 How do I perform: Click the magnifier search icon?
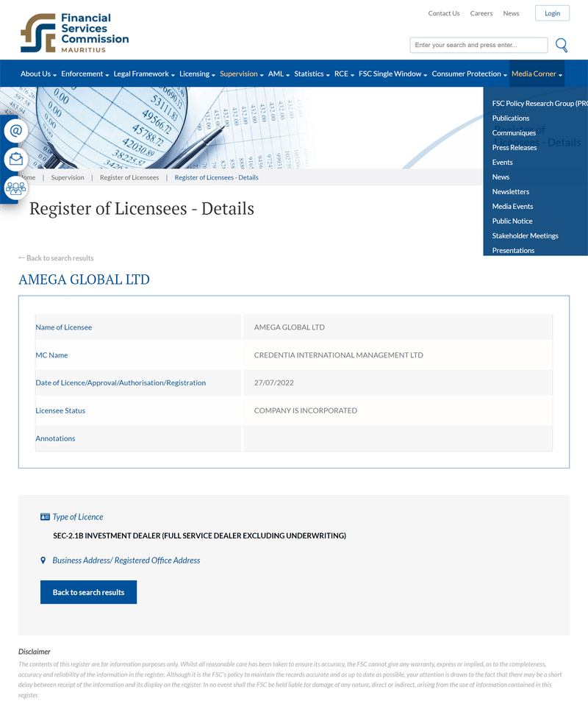point(562,45)
